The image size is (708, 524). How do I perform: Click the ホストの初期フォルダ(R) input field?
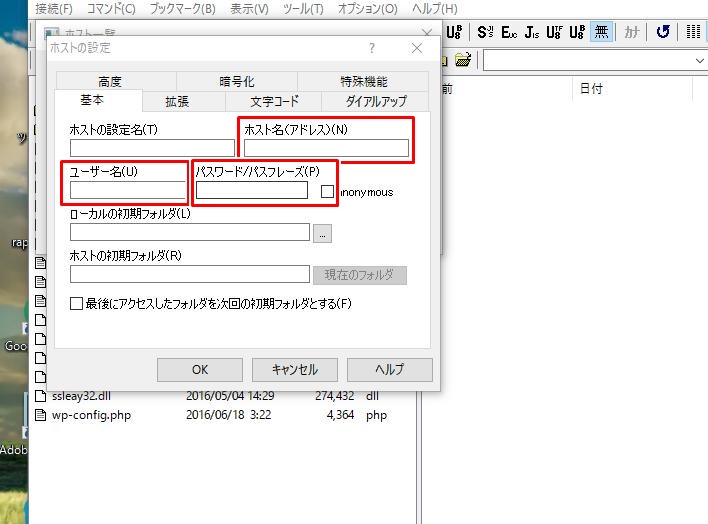pos(190,274)
